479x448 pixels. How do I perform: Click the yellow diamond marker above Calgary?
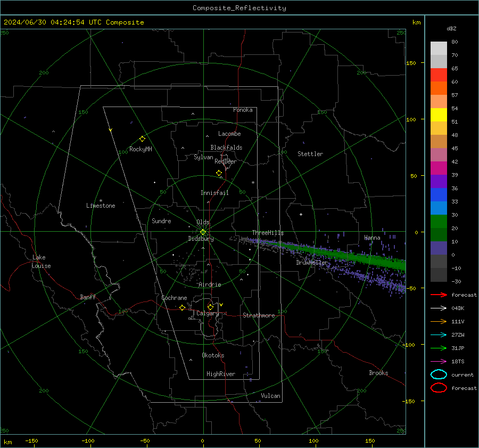tap(210, 307)
